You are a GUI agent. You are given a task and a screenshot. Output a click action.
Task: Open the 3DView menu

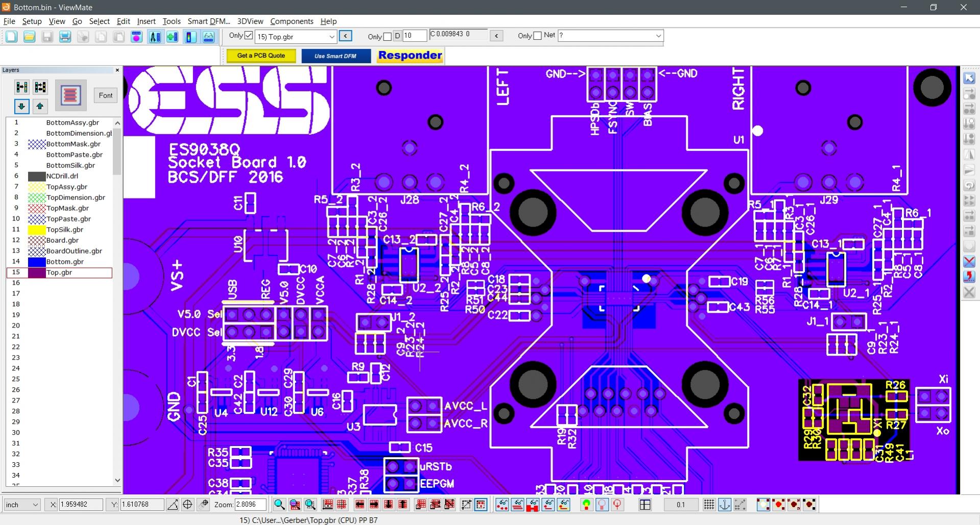click(250, 21)
